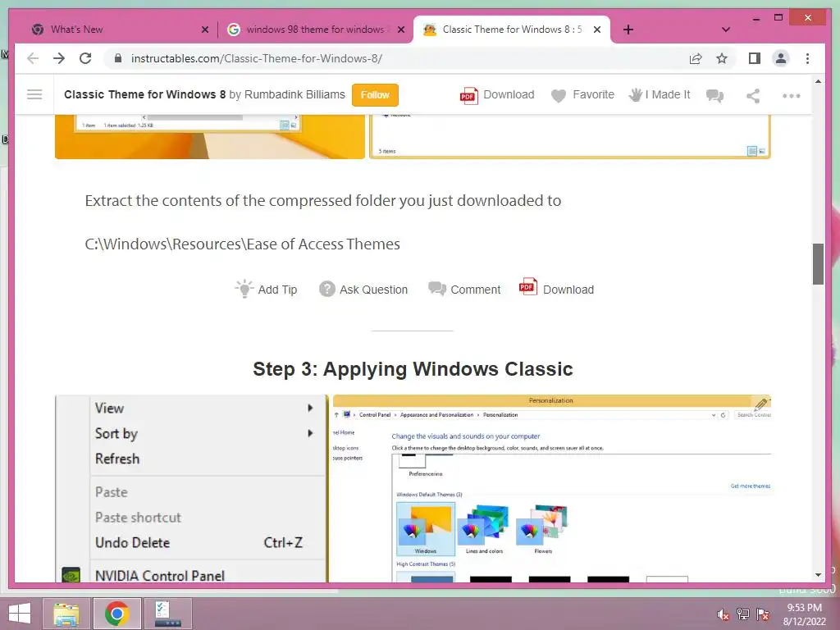
Task: Click the orange Follow button
Action: tap(375, 95)
